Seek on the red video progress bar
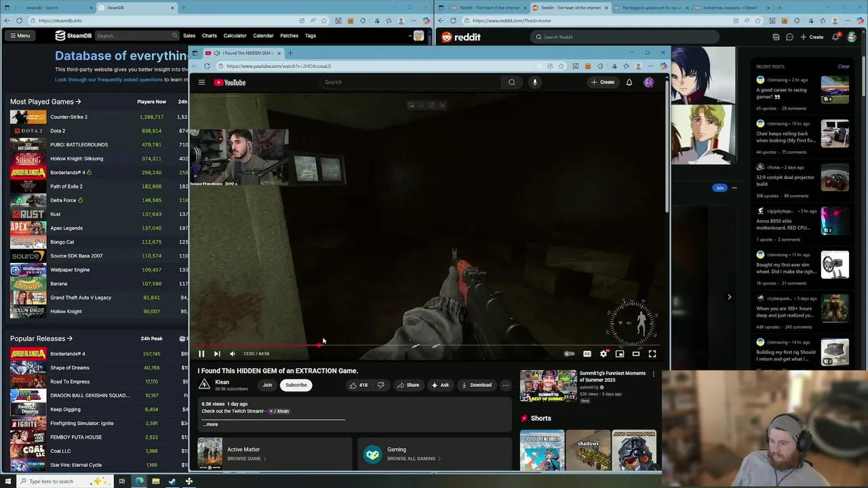The image size is (868, 488). pos(428,345)
